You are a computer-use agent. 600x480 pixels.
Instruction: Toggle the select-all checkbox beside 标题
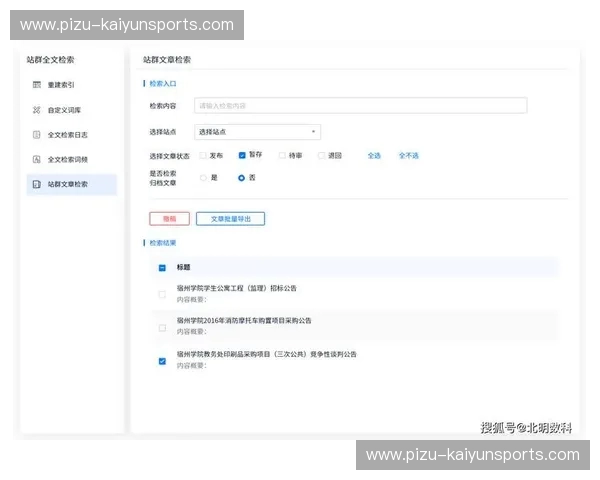162,268
